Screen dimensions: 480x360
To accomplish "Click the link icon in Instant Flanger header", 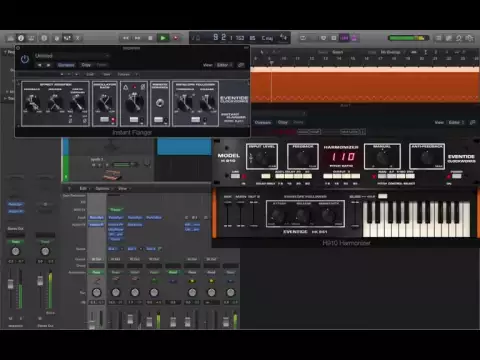I will tap(241, 65).
